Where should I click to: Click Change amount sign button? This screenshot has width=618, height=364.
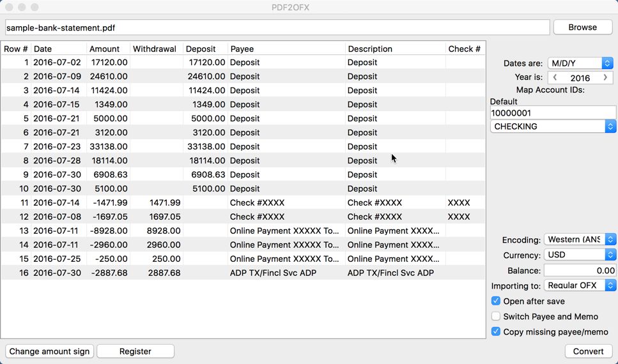coord(49,351)
